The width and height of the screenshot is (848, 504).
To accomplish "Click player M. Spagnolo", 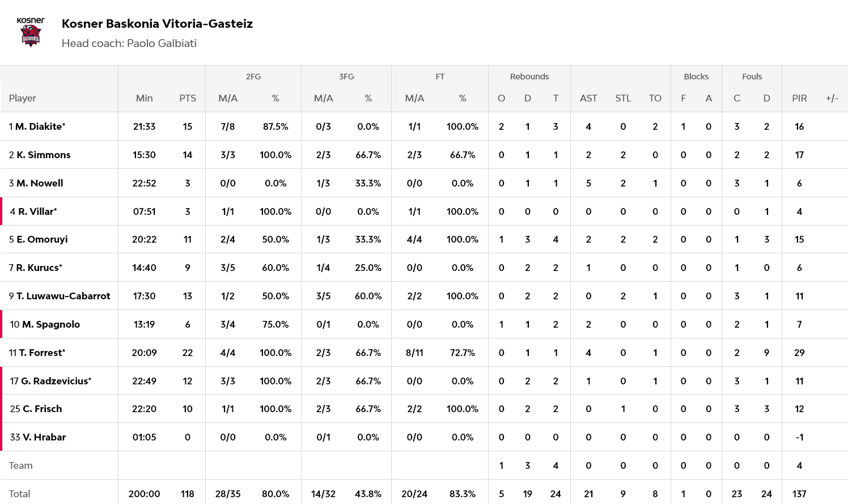I will (x=50, y=324).
